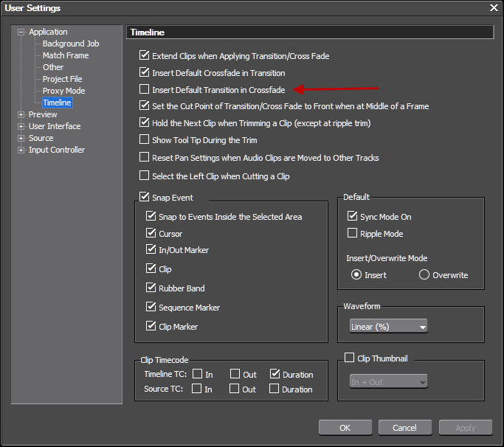Check Timeline TC In checkbox
The image size is (504, 447).
point(197,375)
